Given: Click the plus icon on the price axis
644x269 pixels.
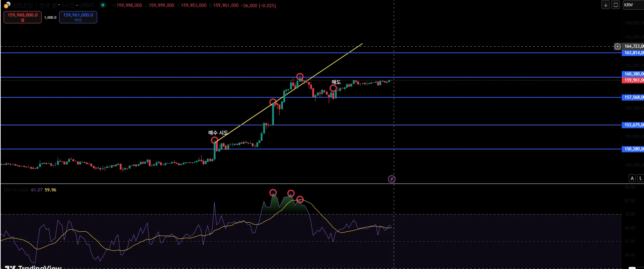Looking at the screenshot, I should pyautogui.click(x=617, y=46).
